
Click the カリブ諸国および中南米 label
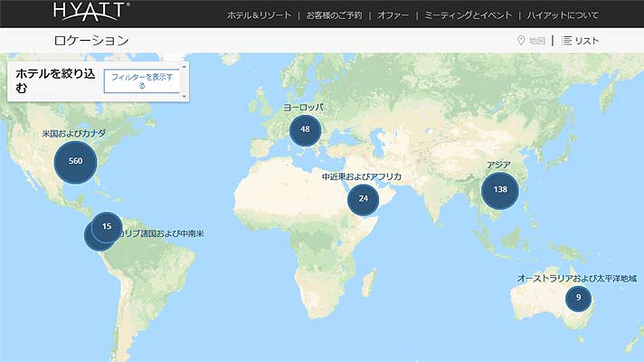pos(162,233)
